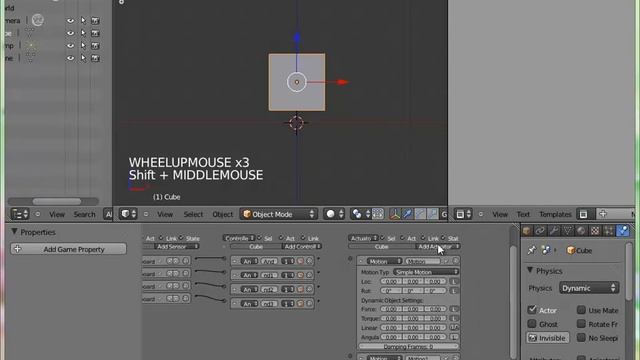Open the viewport shading selector
Image resolution: width=640 pixels, height=360 pixels.
coord(333,214)
